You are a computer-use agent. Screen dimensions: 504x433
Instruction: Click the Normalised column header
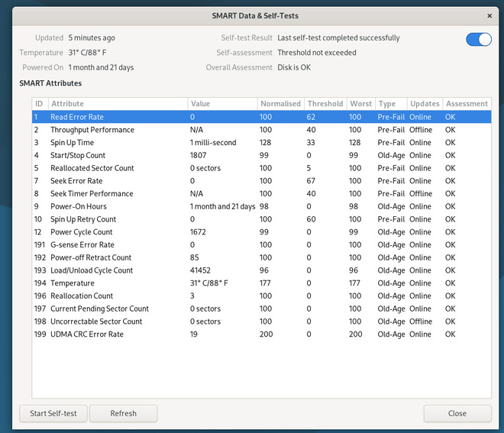[280, 104]
